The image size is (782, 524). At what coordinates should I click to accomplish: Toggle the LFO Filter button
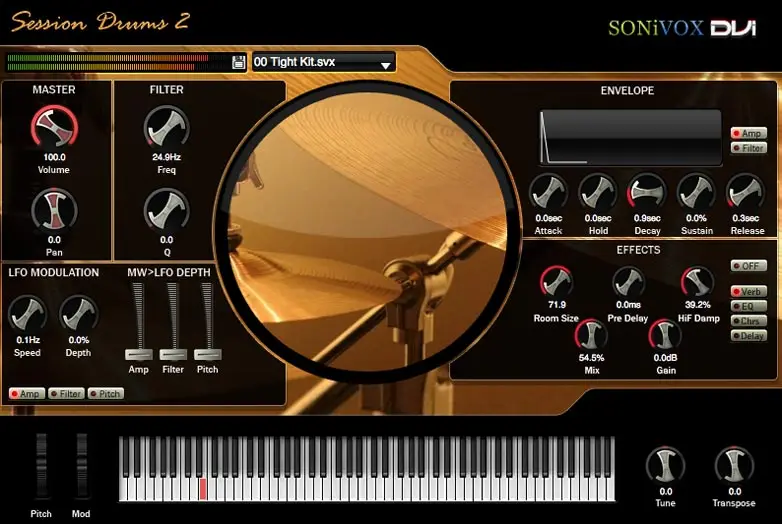(x=66, y=394)
